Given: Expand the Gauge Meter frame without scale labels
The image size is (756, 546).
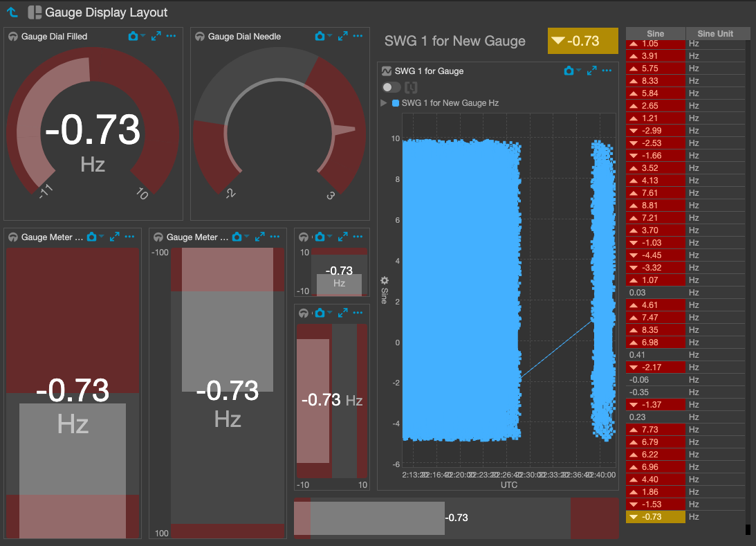Looking at the screenshot, I should pyautogui.click(x=114, y=237).
